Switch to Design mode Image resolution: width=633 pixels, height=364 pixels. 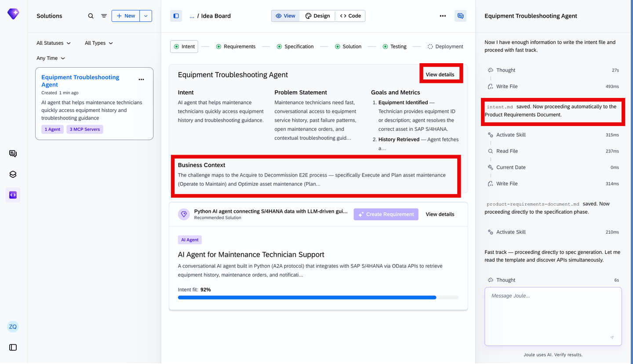(x=317, y=16)
